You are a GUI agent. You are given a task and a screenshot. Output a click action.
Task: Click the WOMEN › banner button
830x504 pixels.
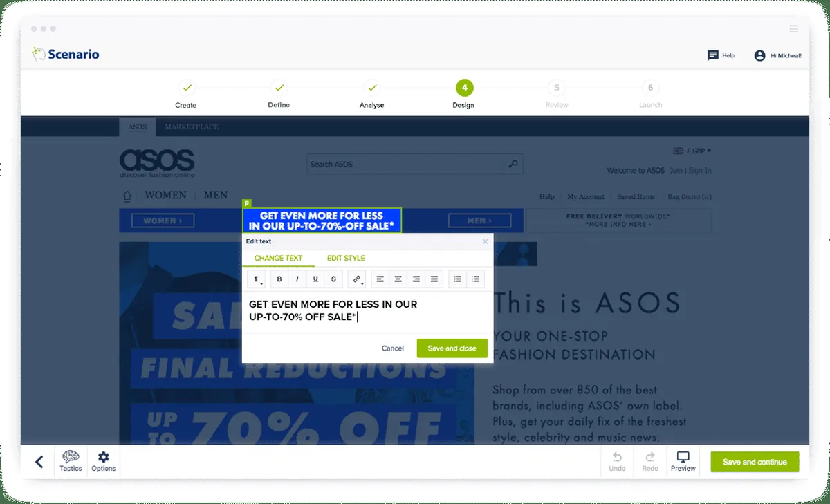pyautogui.click(x=163, y=221)
